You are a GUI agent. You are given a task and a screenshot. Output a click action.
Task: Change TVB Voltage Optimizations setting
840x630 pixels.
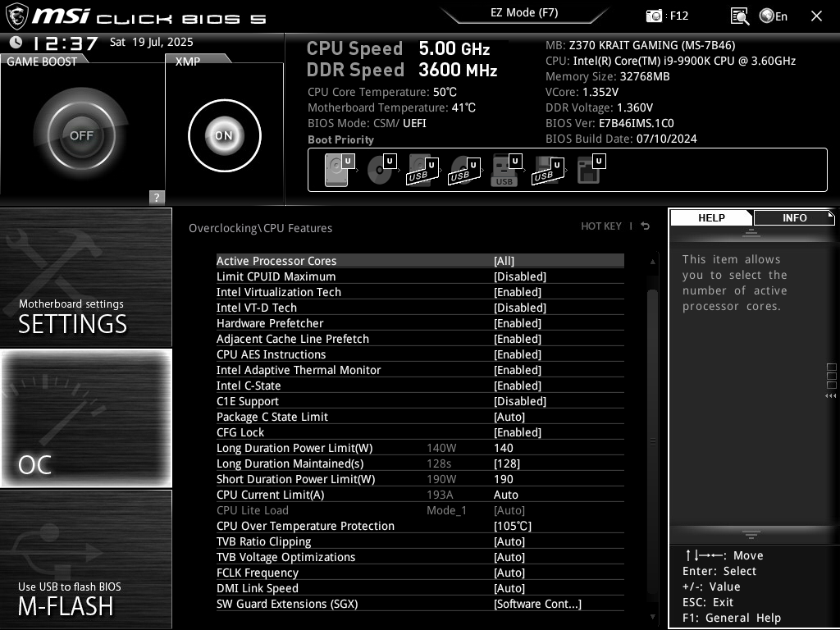(x=420, y=557)
